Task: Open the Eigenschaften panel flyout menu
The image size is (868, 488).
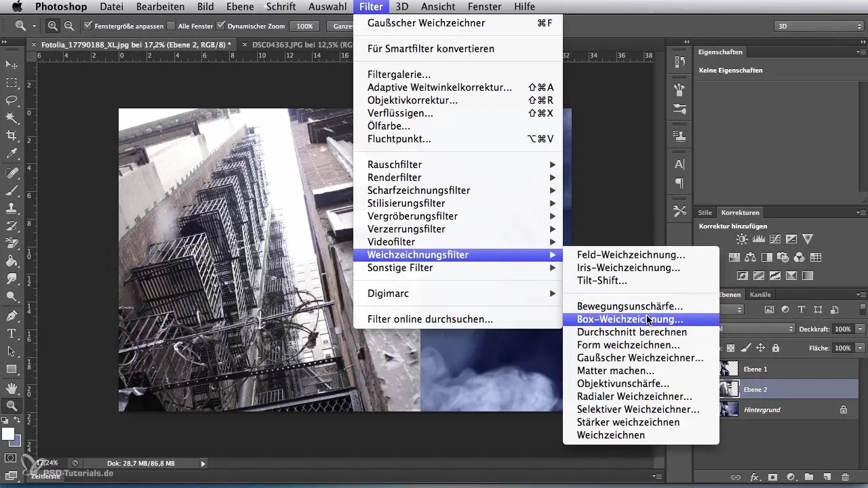Action: [862, 52]
